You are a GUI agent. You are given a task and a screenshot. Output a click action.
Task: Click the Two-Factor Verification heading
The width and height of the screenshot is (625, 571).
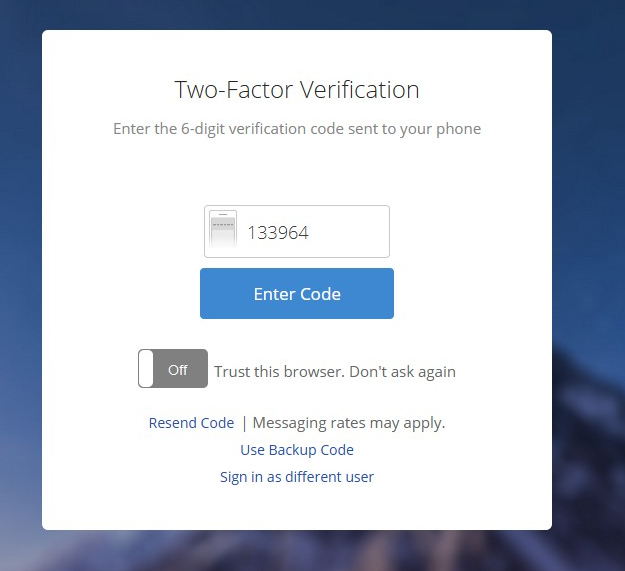click(x=297, y=90)
